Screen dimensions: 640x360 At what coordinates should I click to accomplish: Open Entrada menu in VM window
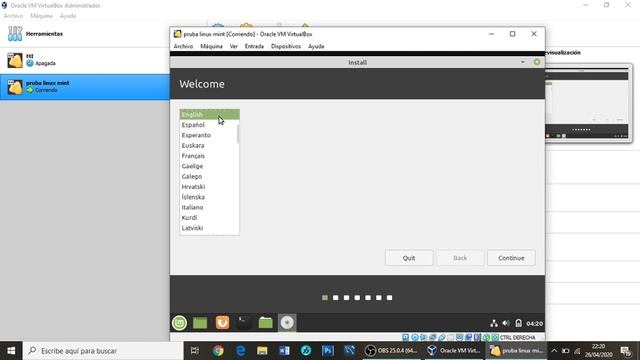click(254, 47)
